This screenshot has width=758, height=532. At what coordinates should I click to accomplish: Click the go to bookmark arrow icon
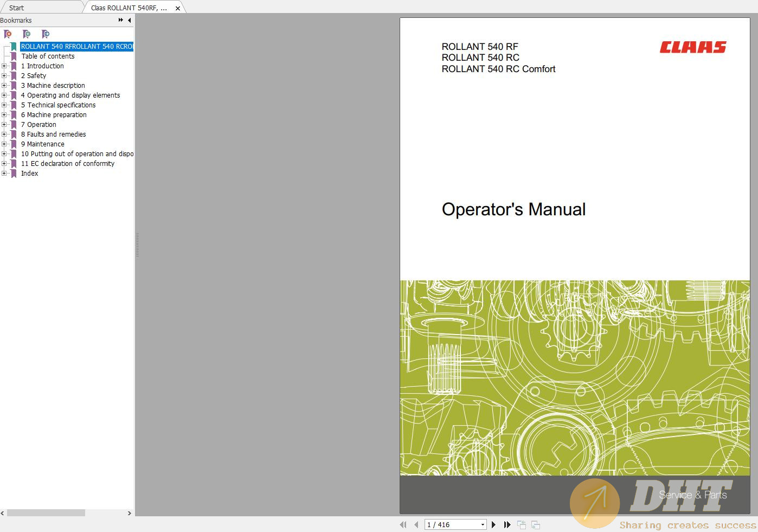tap(46, 34)
